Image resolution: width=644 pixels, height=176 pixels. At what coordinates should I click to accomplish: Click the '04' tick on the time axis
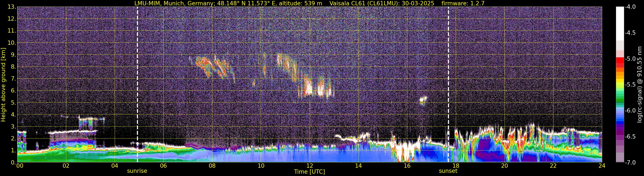pyautogui.click(x=114, y=166)
